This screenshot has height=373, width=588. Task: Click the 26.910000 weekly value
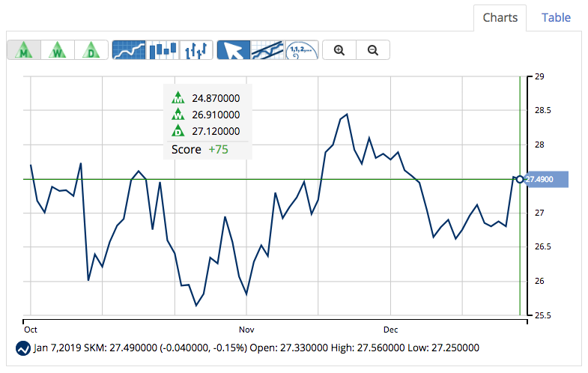click(216, 115)
